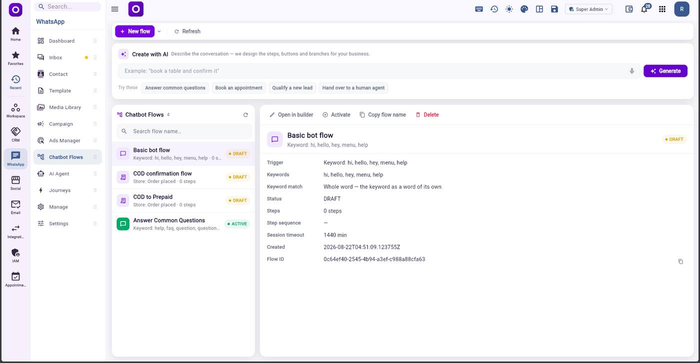The image size is (700, 363).
Task: Open Email in left rail
Action: pos(15,207)
